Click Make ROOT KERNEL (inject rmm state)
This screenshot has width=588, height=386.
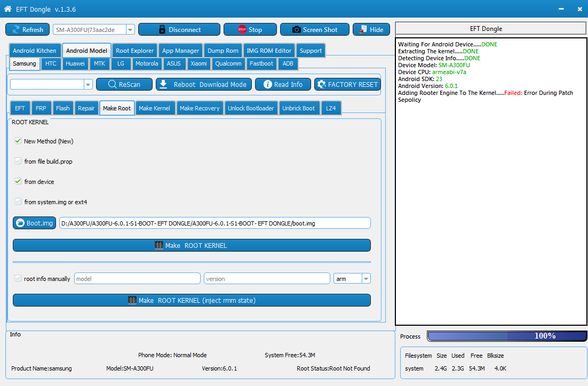(192, 300)
